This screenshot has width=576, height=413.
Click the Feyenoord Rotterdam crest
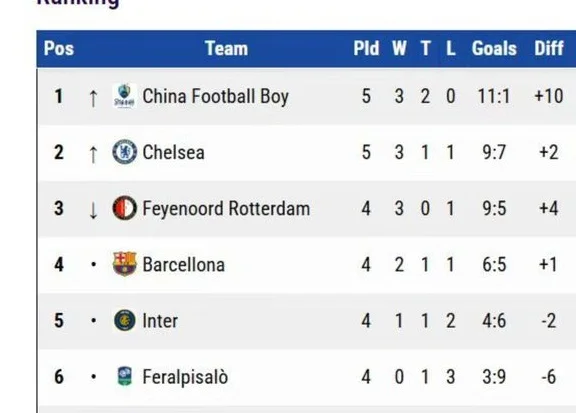pos(125,208)
